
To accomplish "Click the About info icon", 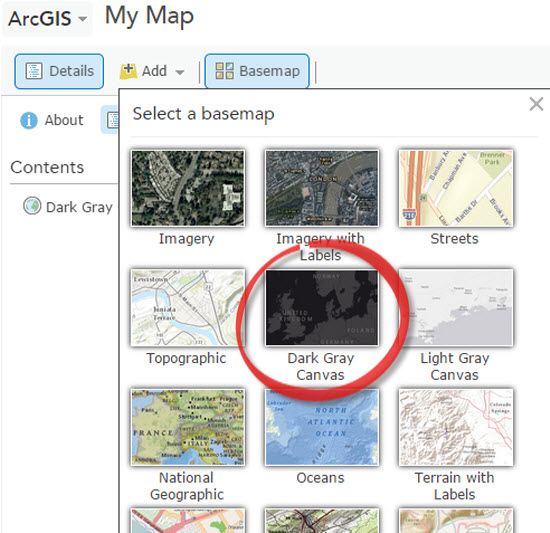I will coord(29,120).
